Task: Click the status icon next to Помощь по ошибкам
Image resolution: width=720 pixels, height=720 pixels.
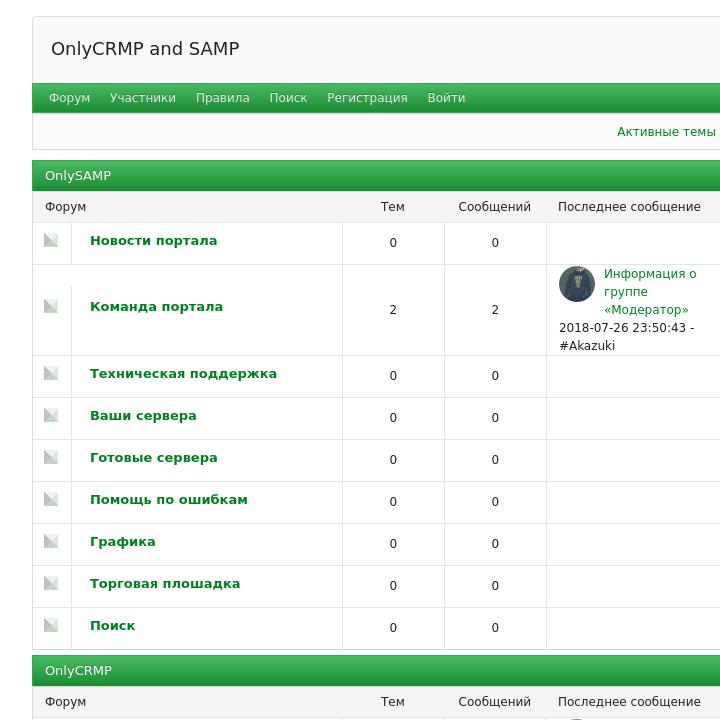Action: pyautogui.click(x=51, y=499)
